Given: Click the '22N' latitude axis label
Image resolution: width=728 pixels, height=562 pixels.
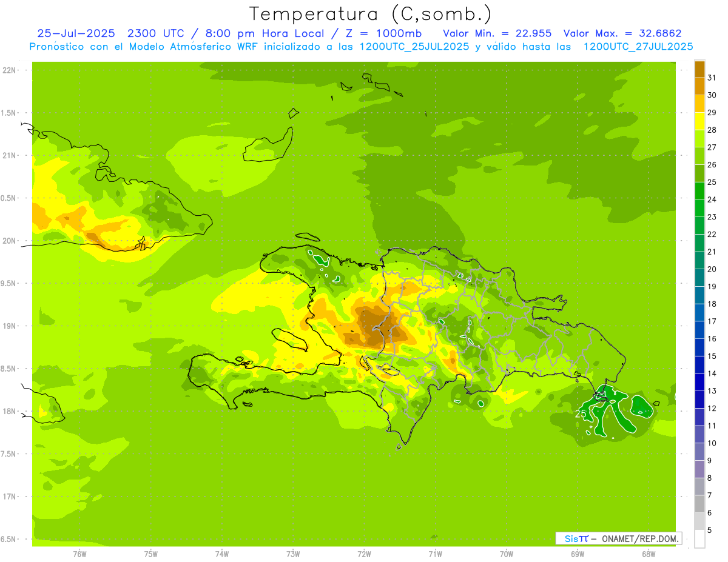Looking at the screenshot, I should click(8, 70).
